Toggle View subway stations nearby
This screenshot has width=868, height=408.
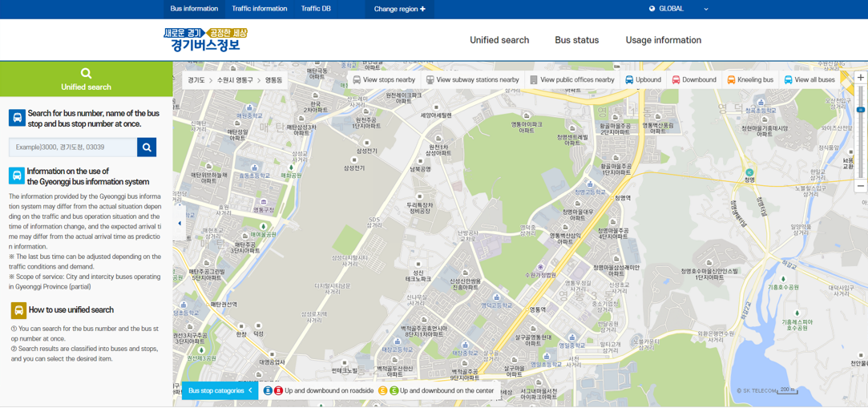(x=472, y=80)
